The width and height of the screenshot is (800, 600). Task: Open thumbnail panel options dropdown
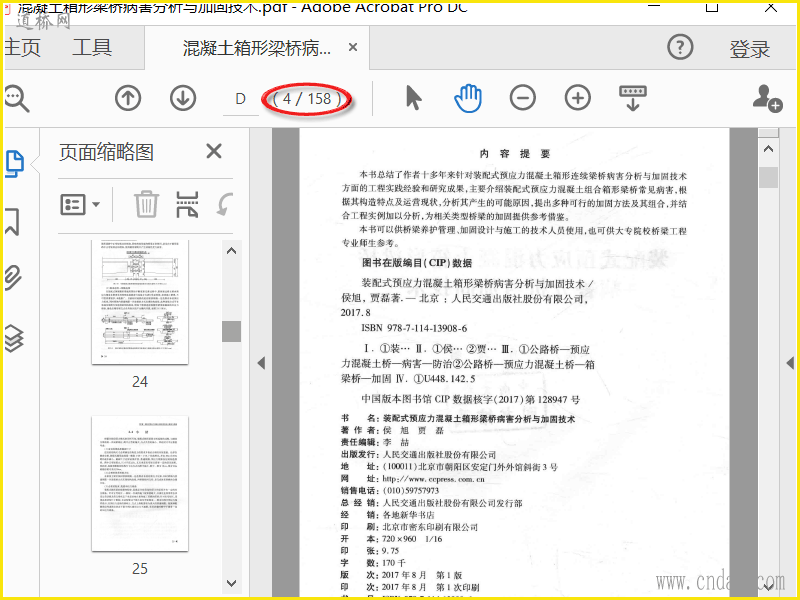[x=80, y=204]
